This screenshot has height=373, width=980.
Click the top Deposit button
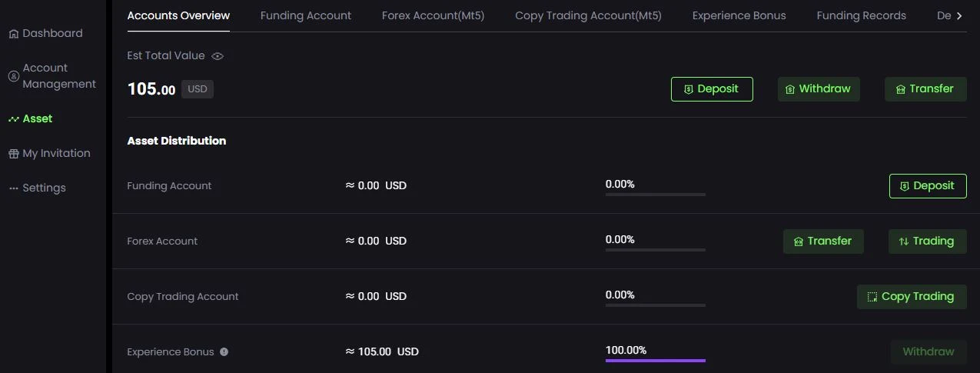pos(712,89)
